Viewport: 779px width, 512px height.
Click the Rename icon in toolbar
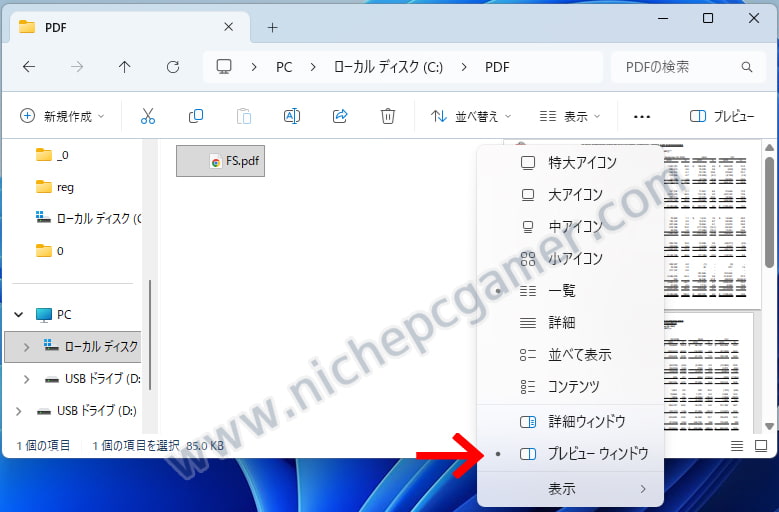[292, 116]
